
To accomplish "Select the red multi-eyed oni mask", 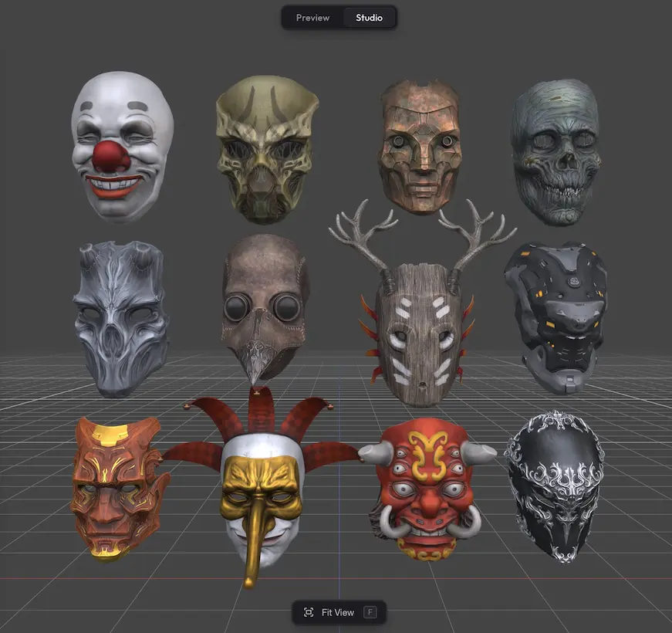I will 427,489.
